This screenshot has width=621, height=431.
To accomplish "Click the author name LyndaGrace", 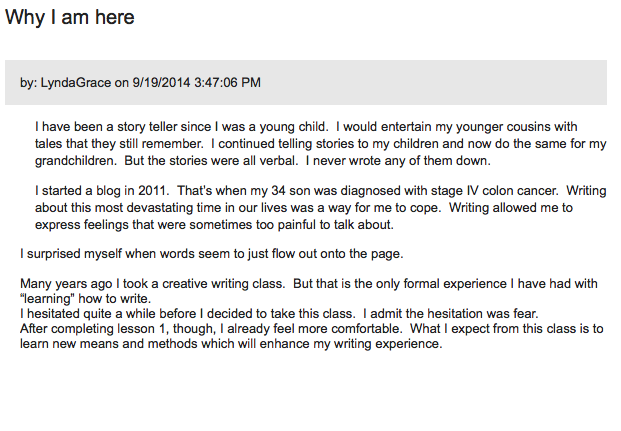I will point(75,82).
